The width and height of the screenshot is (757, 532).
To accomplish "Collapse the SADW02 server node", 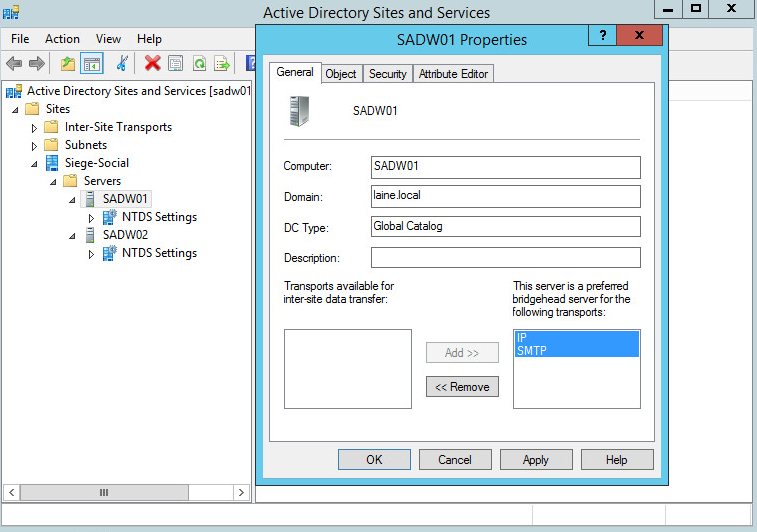I will [72, 236].
